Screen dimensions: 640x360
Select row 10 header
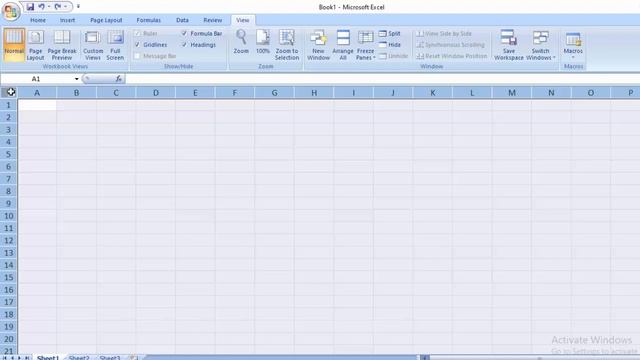point(9,216)
